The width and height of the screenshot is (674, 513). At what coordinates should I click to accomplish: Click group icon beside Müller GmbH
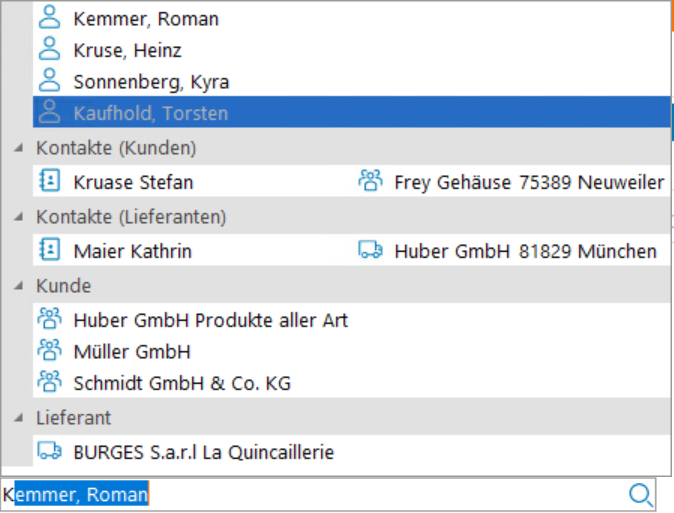pyautogui.click(x=49, y=351)
